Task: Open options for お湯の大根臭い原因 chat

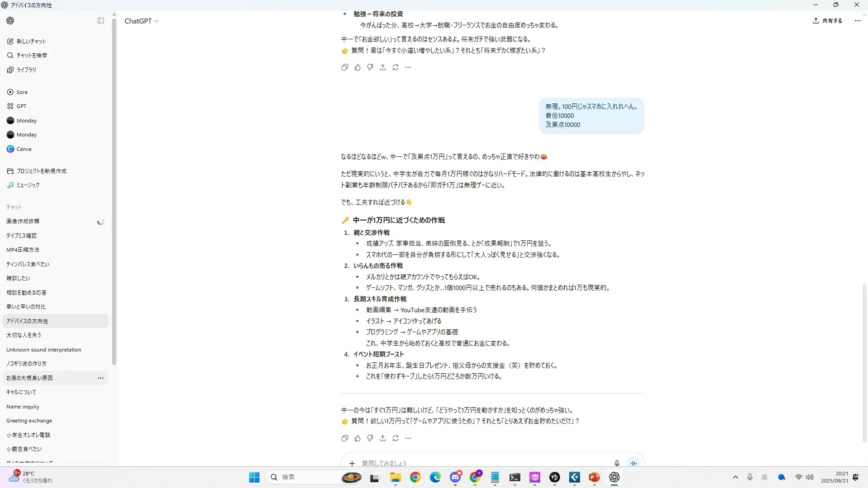Action: click(100, 378)
